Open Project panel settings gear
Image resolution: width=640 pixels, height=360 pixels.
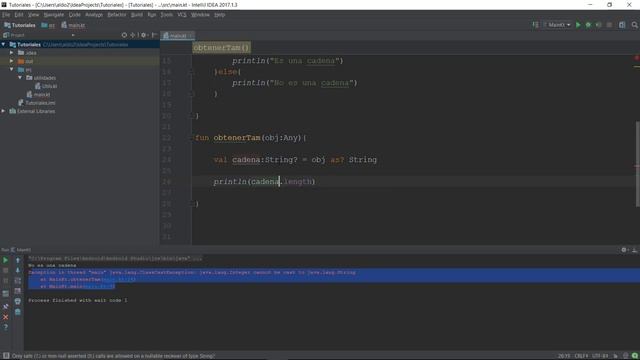click(x=144, y=36)
